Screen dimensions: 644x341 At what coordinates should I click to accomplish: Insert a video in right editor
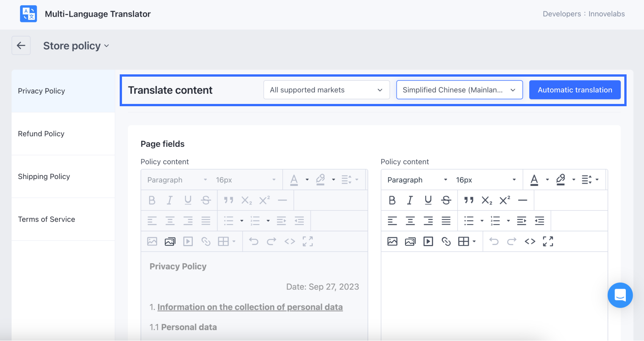(x=428, y=241)
